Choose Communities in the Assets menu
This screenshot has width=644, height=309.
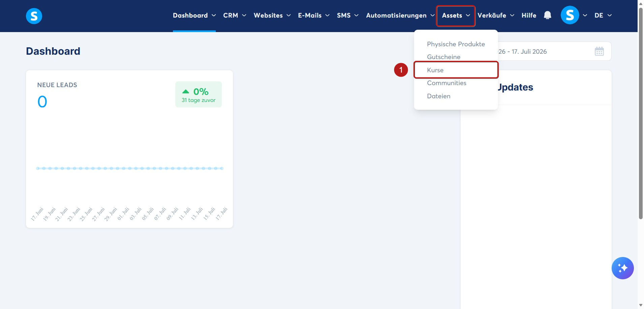pos(446,83)
